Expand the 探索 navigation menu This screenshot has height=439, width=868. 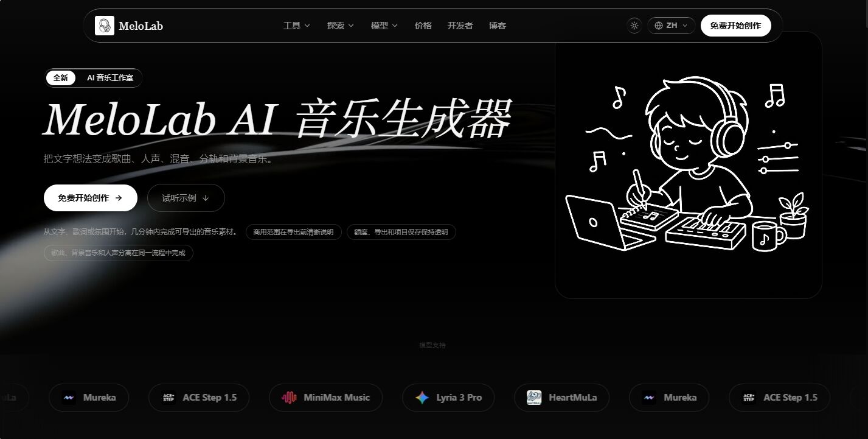[x=341, y=26]
